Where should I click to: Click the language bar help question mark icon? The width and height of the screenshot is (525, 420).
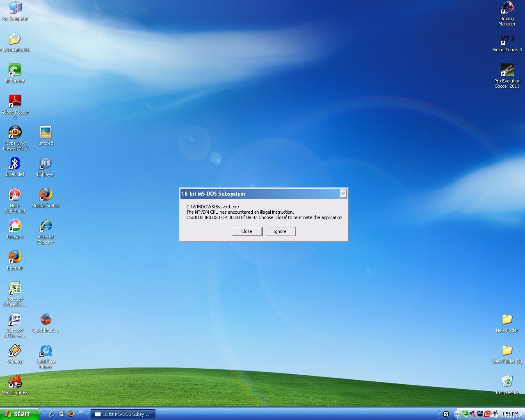click(446, 414)
